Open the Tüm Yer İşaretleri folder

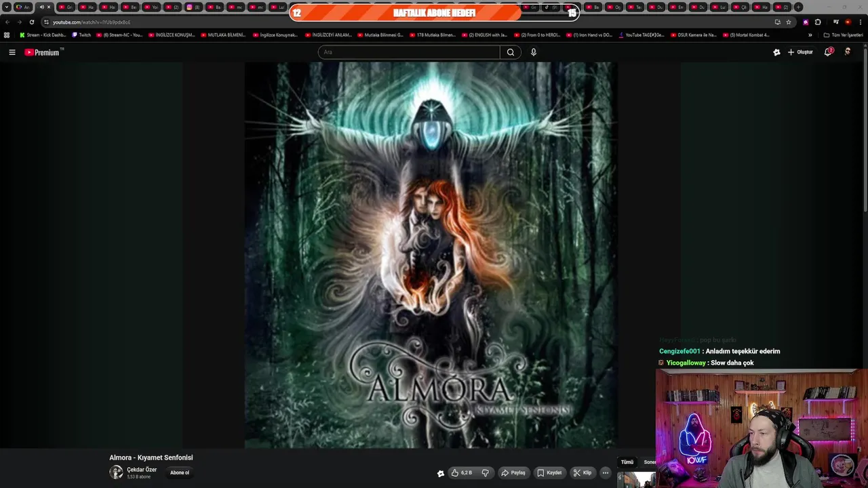click(843, 35)
